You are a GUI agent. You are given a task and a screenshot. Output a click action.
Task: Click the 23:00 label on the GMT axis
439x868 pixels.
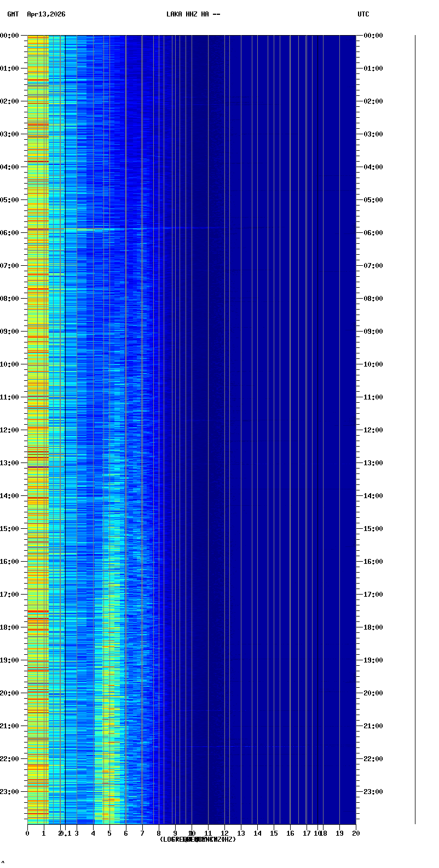click(x=10, y=792)
